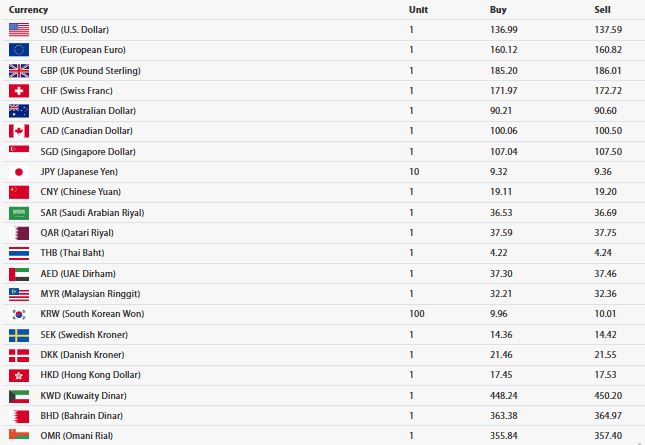645x445 pixels.
Task: Click the Swedish flag icon
Action: pyautogui.click(x=19, y=334)
